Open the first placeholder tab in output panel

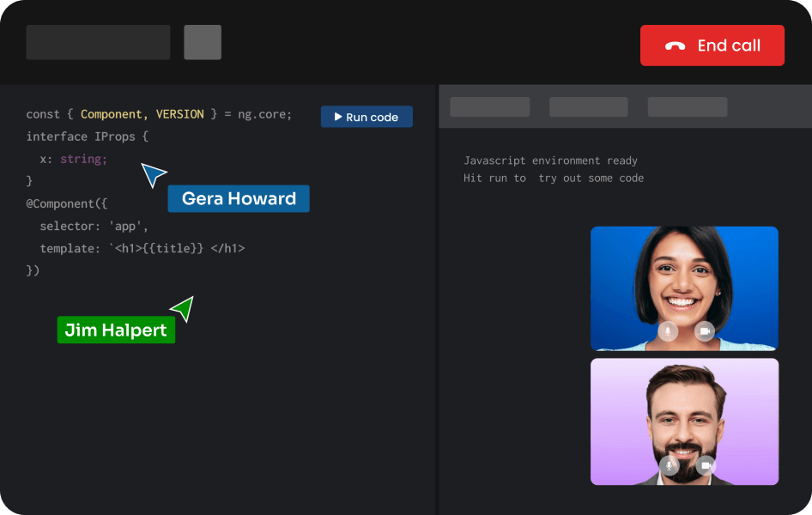point(490,107)
